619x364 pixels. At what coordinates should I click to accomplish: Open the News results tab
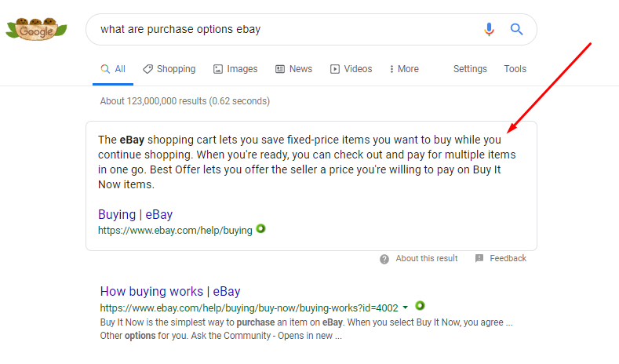click(x=293, y=69)
